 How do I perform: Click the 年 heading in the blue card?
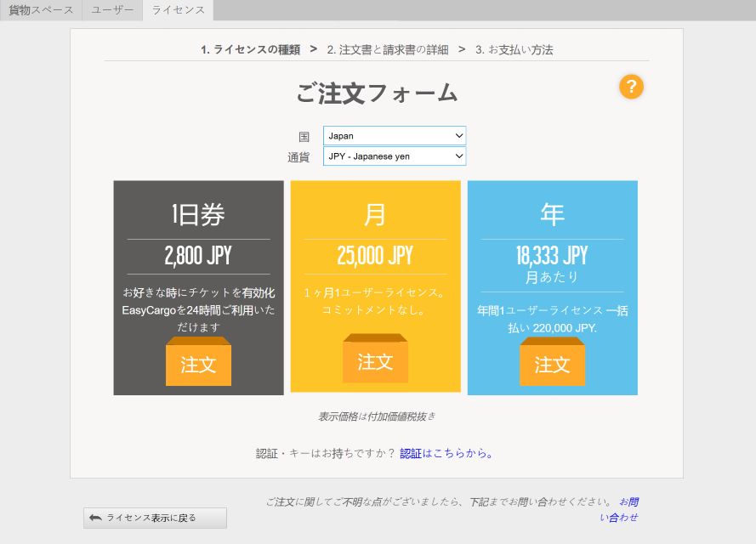point(552,215)
